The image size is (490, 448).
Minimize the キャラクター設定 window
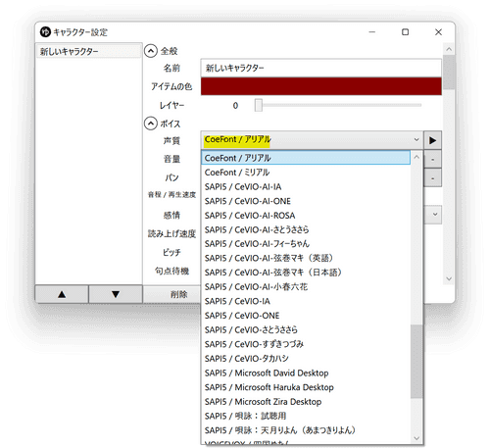[372, 32]
